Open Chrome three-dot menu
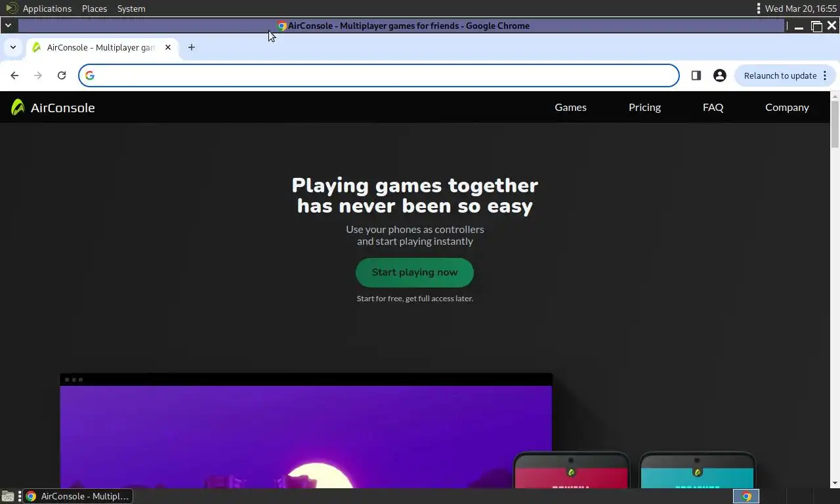This screenshot has width=840, height=504. pos(825,75)
